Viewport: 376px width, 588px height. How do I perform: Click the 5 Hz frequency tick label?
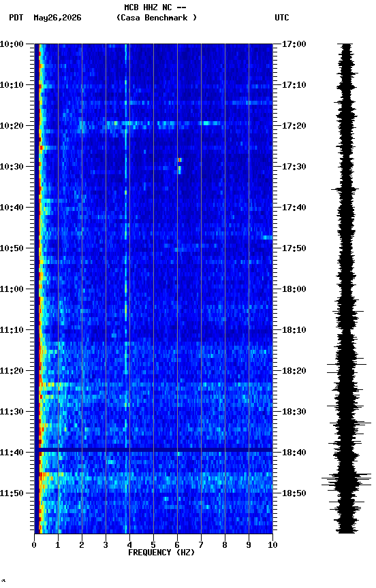pos(153,545)
